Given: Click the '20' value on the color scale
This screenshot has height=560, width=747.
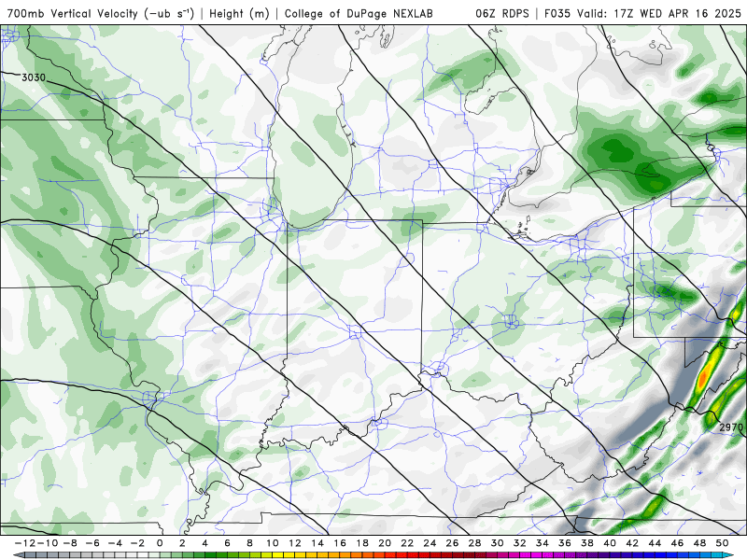Looking at the screenshot, I should 385,543.
